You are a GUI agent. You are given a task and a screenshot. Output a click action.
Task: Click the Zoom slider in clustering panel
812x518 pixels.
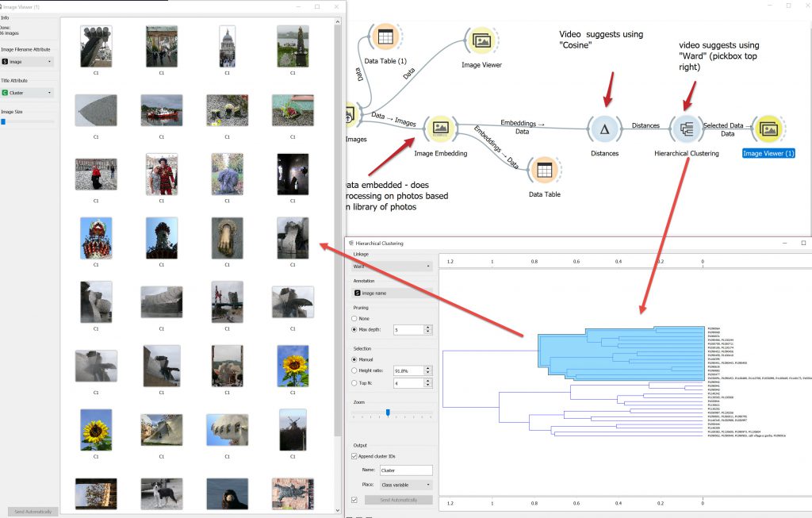[388, 413]
